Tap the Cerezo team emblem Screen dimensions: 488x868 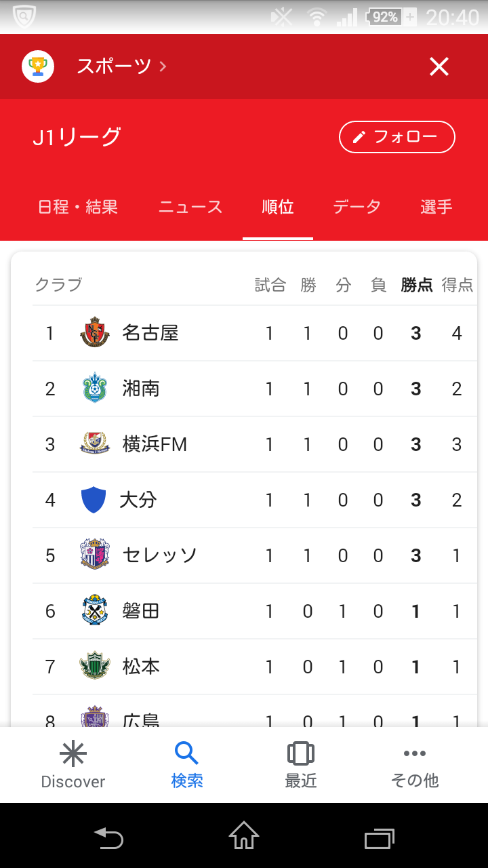(x=95, y=555)
